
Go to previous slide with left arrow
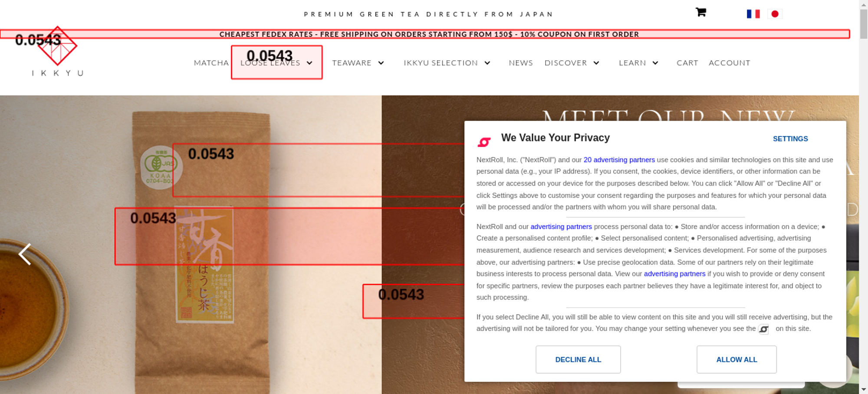(25, 254)
